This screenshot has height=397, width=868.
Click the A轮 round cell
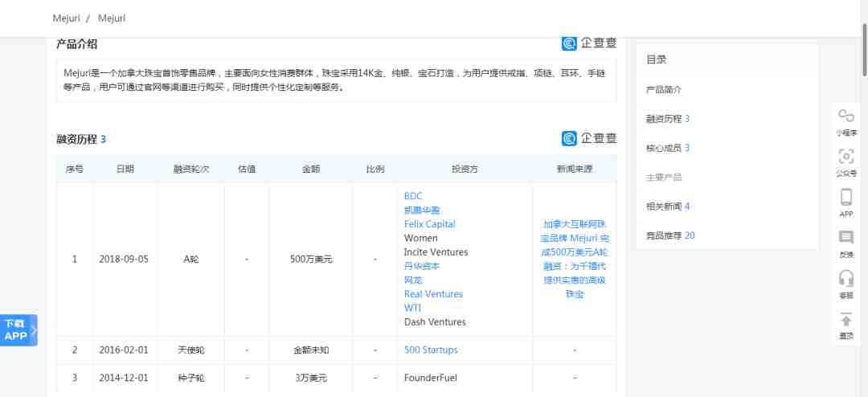[x=191, y=259]
